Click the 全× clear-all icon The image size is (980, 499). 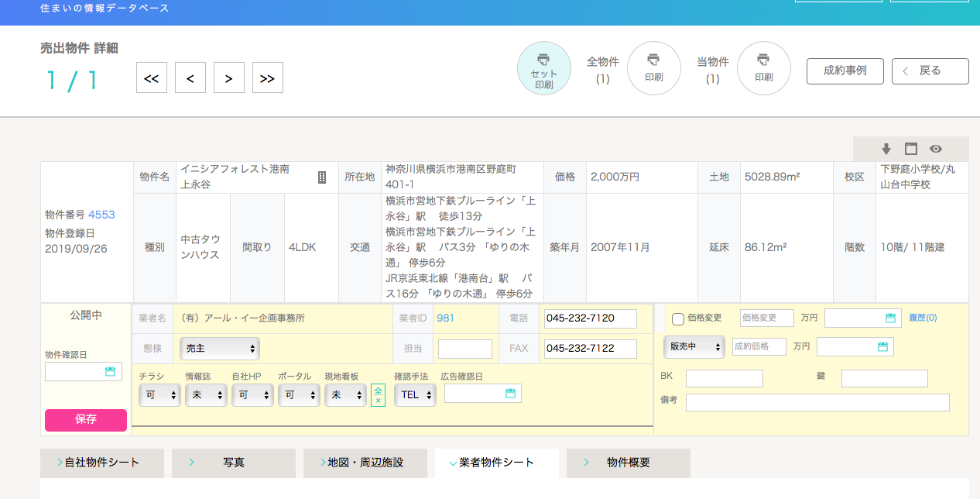click(378, 395)
